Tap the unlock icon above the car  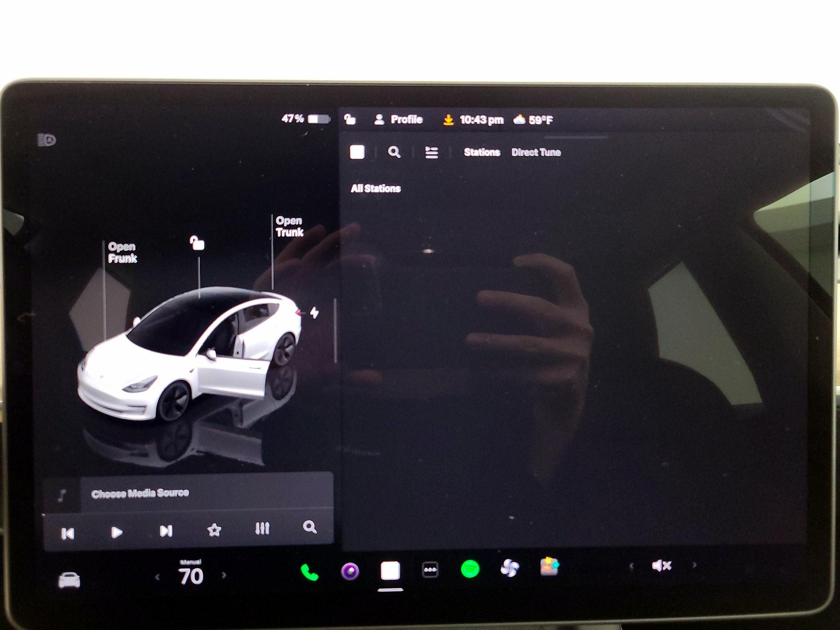(x=198, y=244)
